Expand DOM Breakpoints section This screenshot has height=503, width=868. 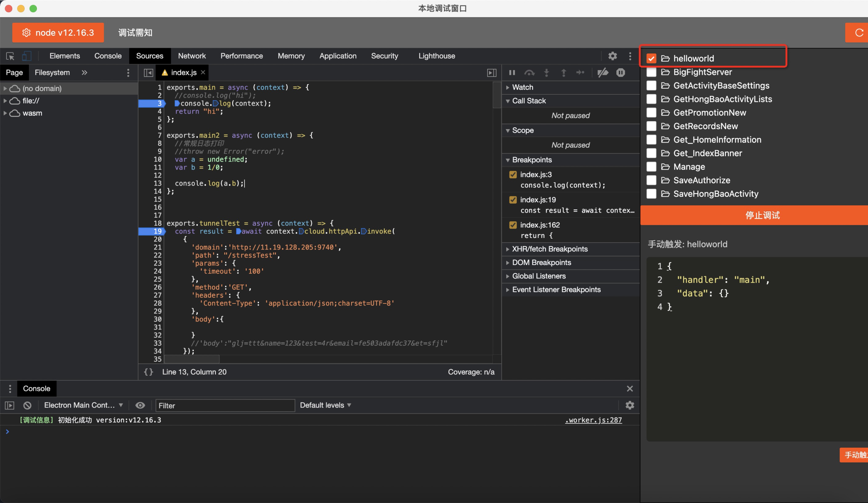[x=571, y=263]
